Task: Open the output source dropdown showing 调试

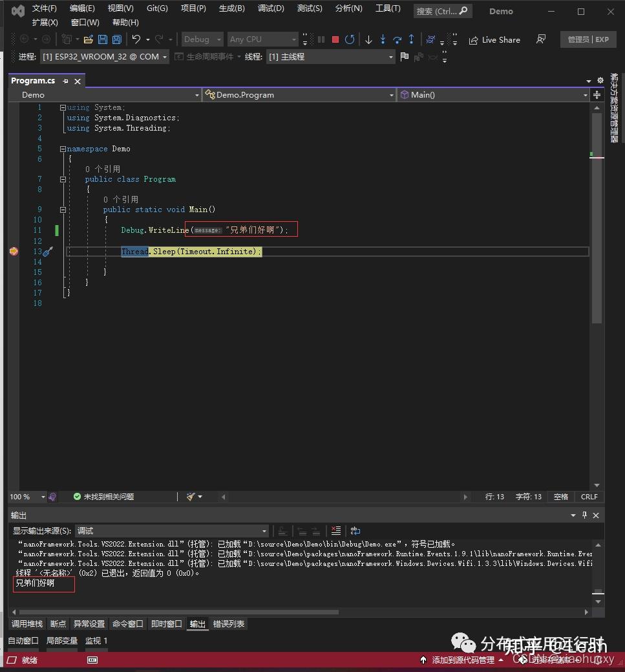Action: click(x=172, y=530)
